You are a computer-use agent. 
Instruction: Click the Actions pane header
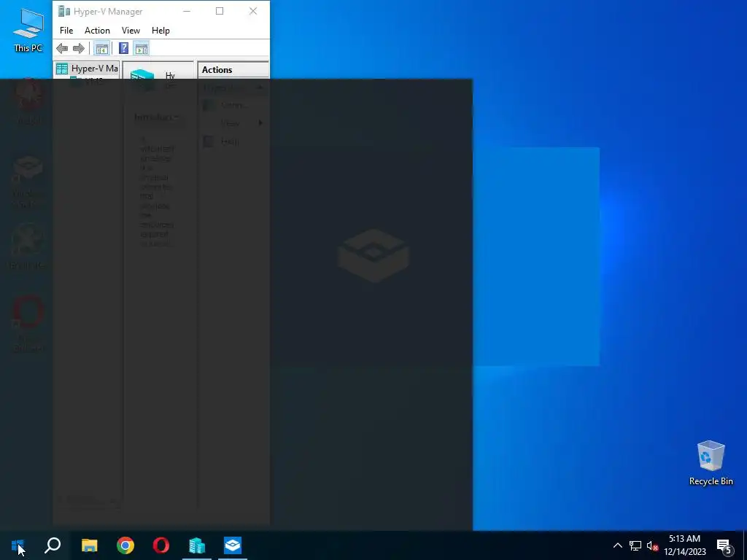click(x=233, y=69)
